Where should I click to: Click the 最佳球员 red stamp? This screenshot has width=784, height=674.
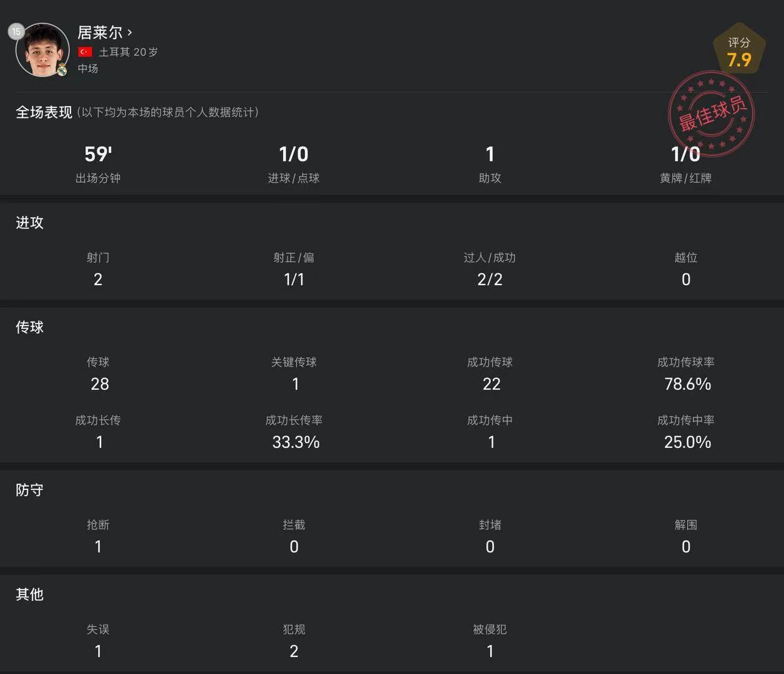712,114
